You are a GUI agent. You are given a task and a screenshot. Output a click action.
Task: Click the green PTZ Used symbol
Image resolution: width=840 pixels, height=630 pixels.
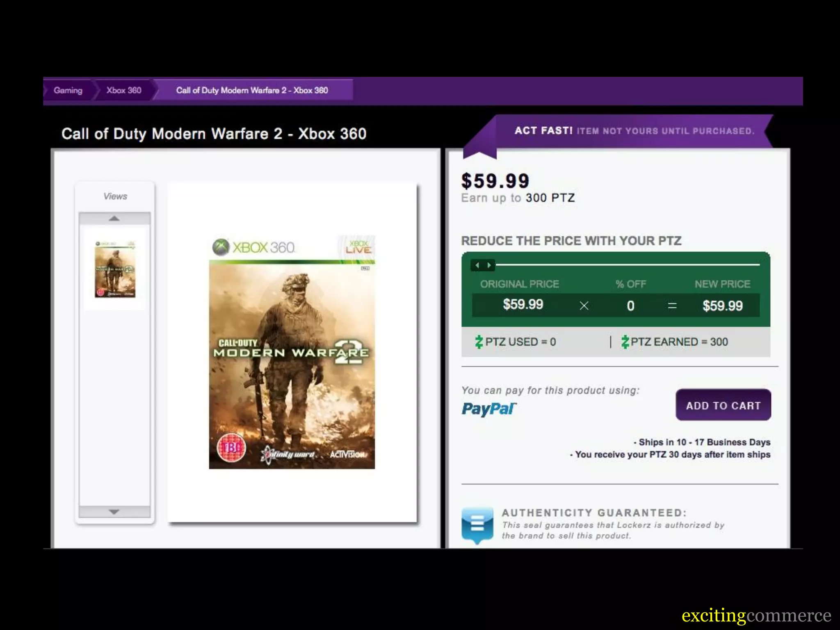tap(479, 342)
